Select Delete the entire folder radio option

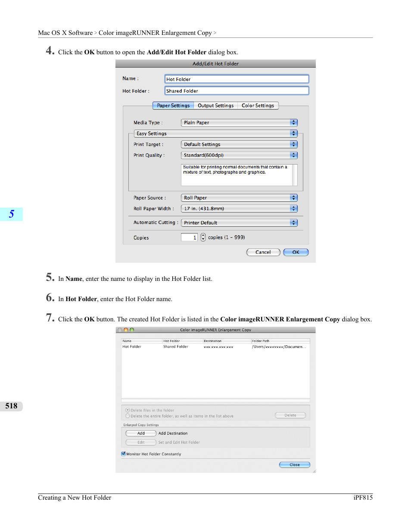(x=128, y=416)
